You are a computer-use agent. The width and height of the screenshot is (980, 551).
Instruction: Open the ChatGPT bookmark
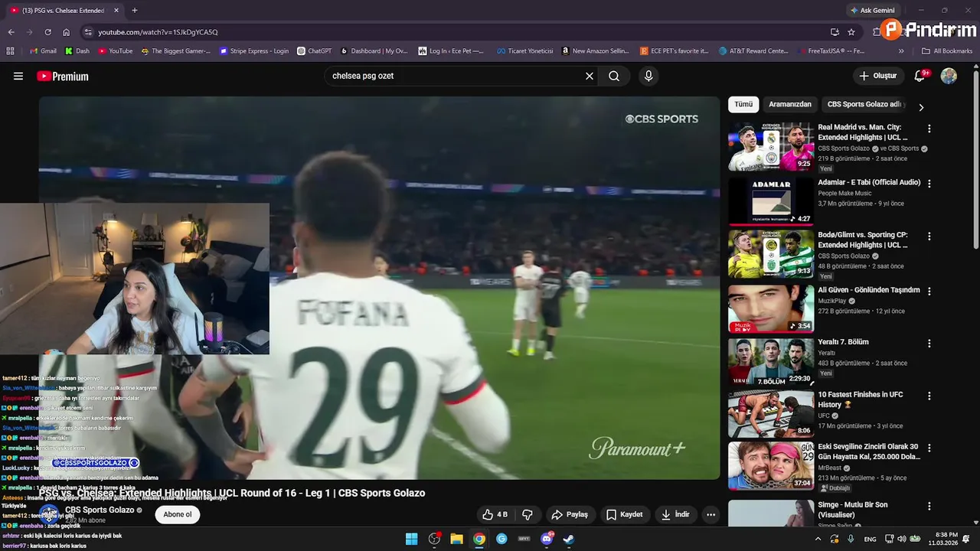[x=314, y=51]
